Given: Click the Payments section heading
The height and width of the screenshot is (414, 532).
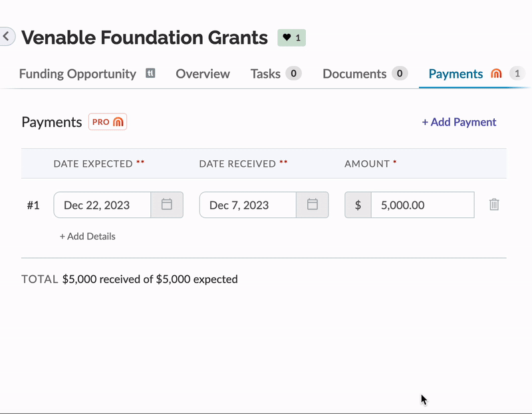Looking at the screenshot, I should pos(52,122).
